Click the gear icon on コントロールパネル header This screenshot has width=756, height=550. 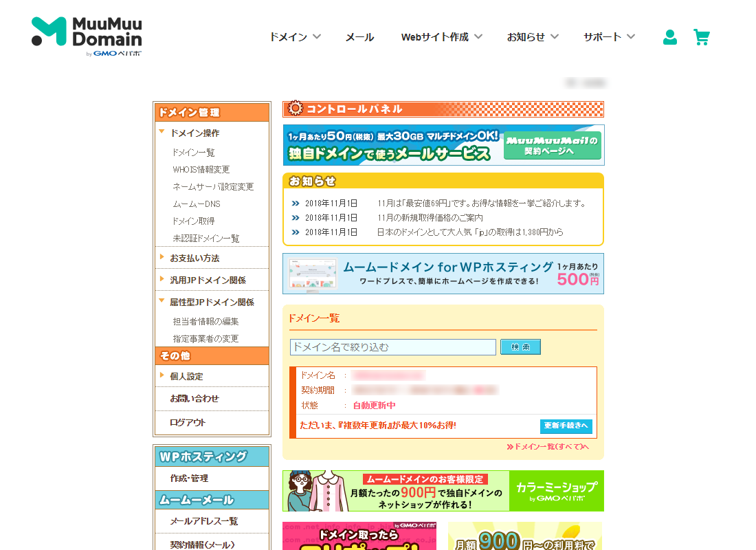294,109
